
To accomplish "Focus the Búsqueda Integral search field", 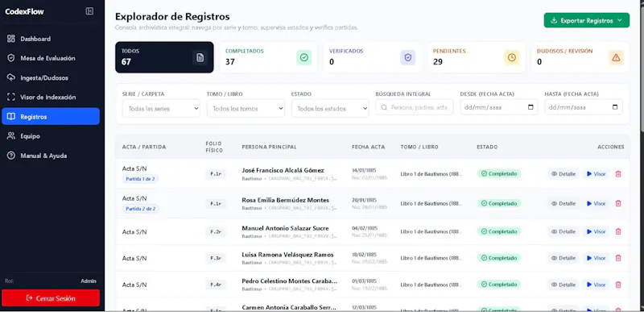I will [415, 107].
